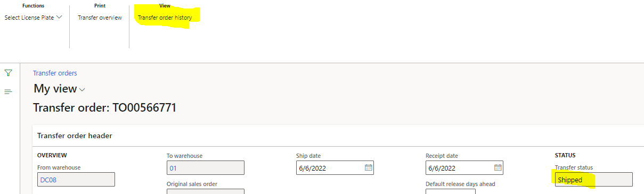Click the Print group label
The width and height of the screenshot is (644, 194).
(100, 6)
